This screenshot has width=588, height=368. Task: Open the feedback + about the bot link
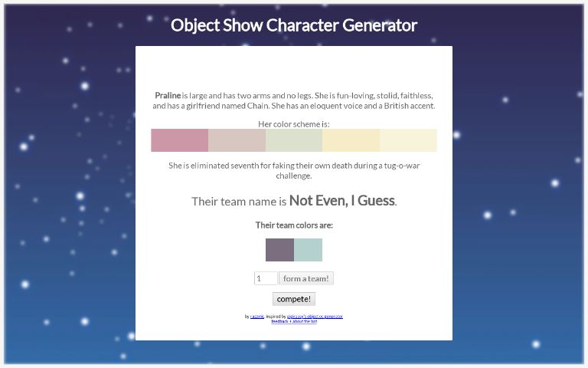(x=294, y=321)
